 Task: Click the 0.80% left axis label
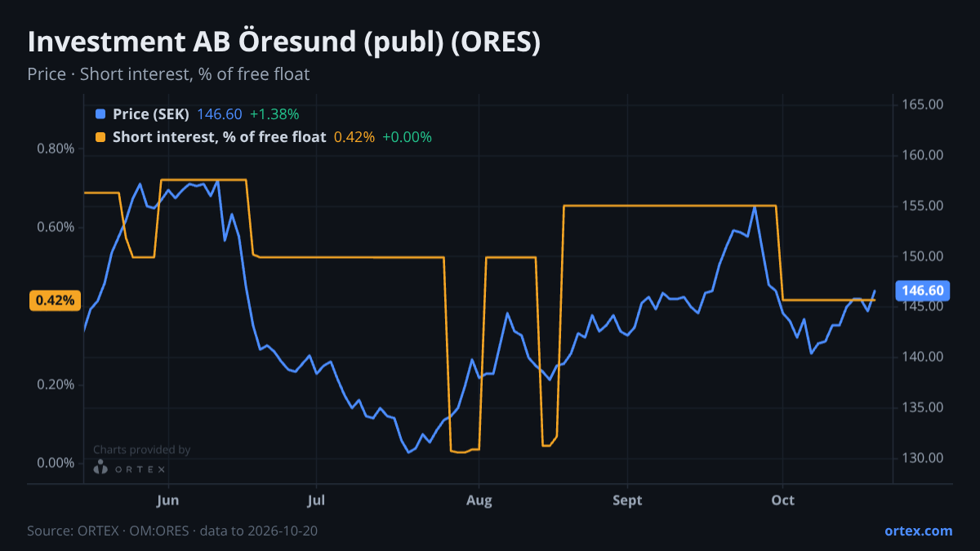(56, 149)
